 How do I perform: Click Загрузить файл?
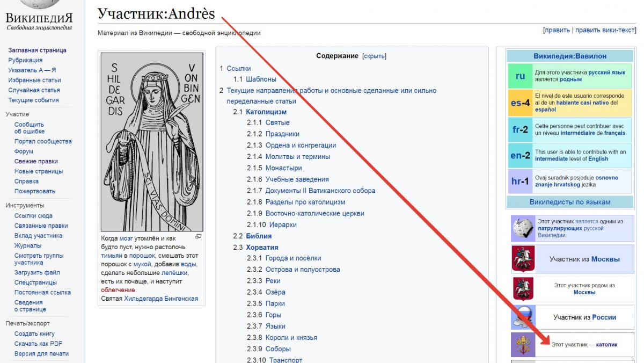[x=37, y=272]
